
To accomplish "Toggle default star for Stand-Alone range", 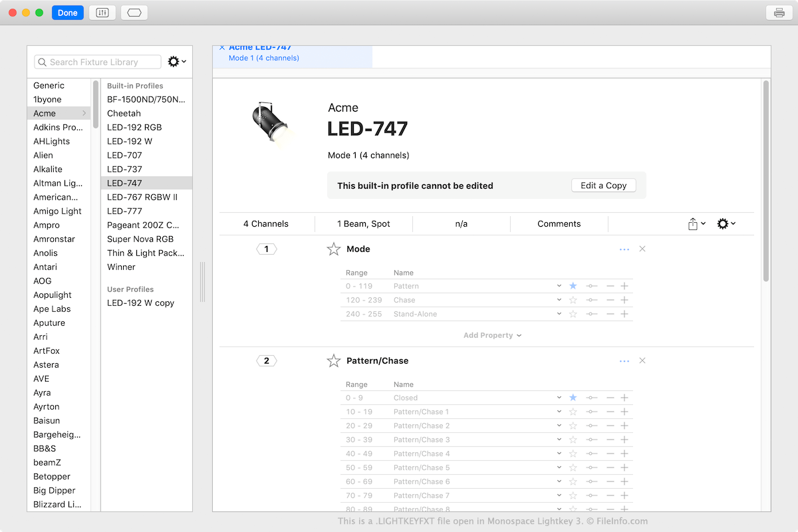I will click(x=573, y=314).
